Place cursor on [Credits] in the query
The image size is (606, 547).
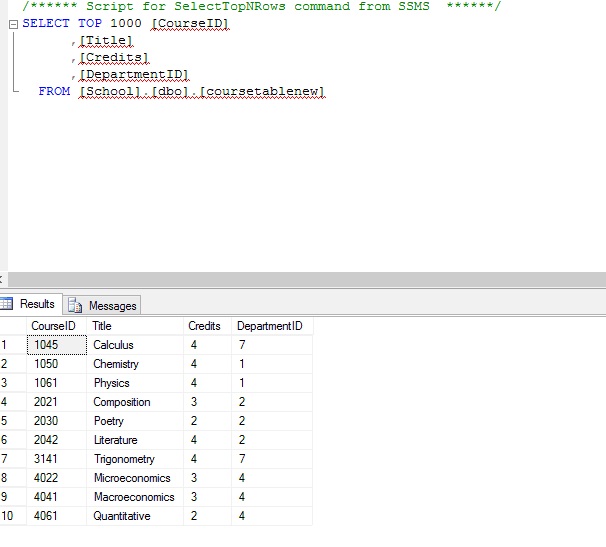coord(114,58)
